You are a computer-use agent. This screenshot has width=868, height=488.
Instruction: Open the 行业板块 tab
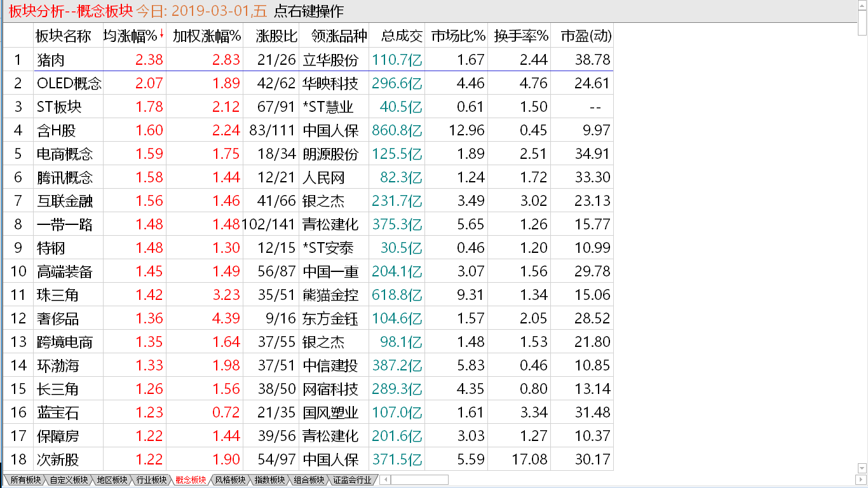[x=151, y=480]
